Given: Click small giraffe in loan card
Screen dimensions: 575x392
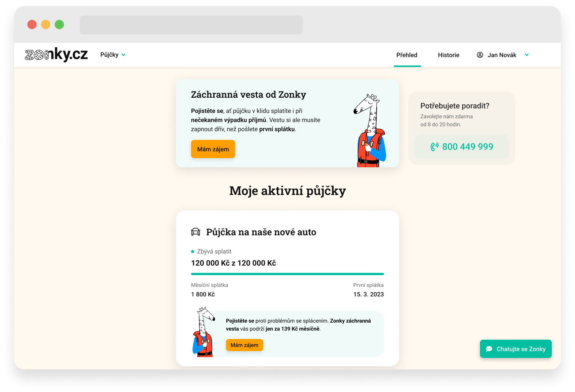Looking at the screenshot, I should click(203, 332).
